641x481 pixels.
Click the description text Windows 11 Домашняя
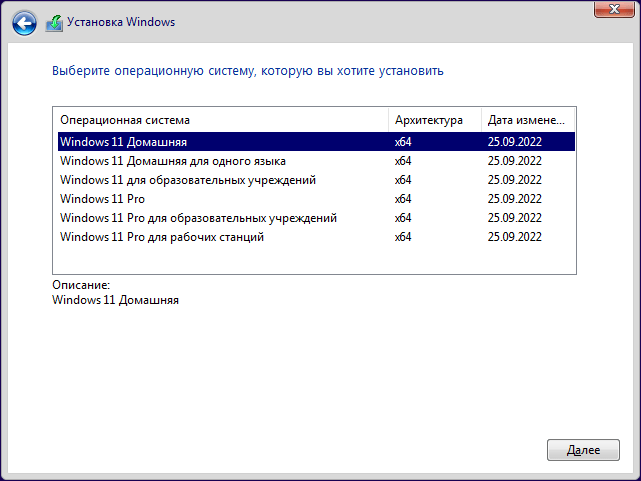coord(115,299)
